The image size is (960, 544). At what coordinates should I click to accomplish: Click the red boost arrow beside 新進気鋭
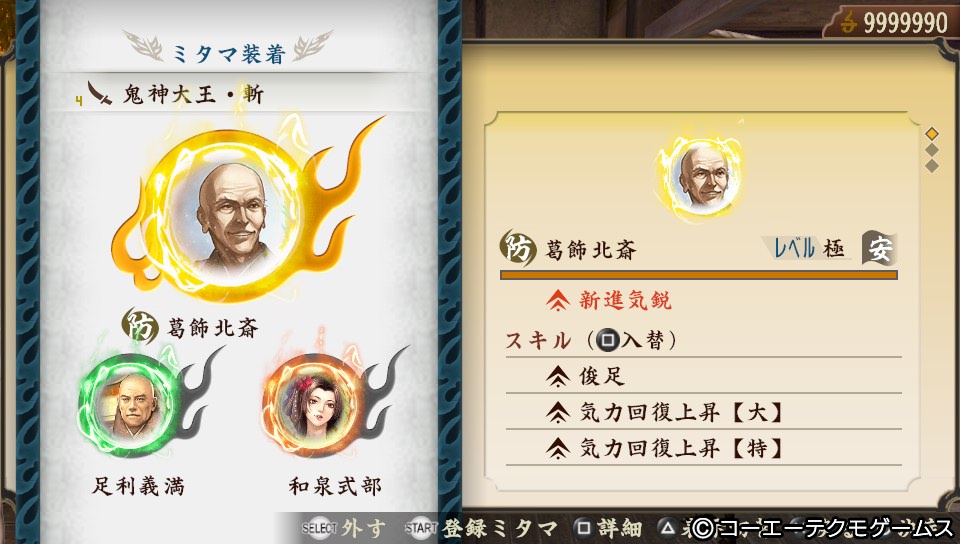click(x=557, y=300)
